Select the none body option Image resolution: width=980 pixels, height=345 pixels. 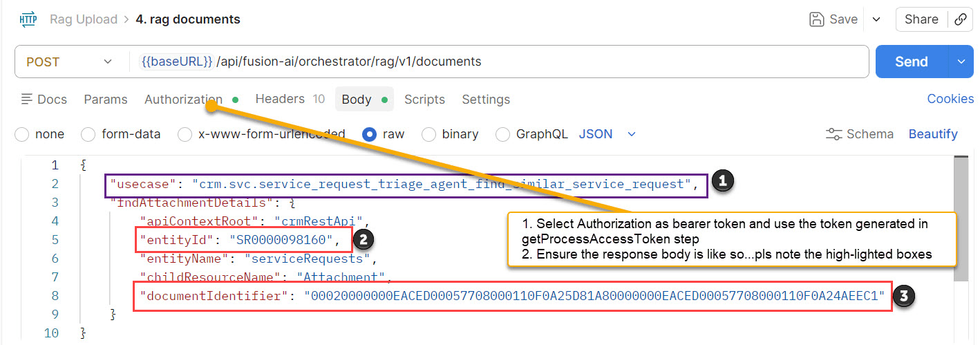[x=21, y=134]
